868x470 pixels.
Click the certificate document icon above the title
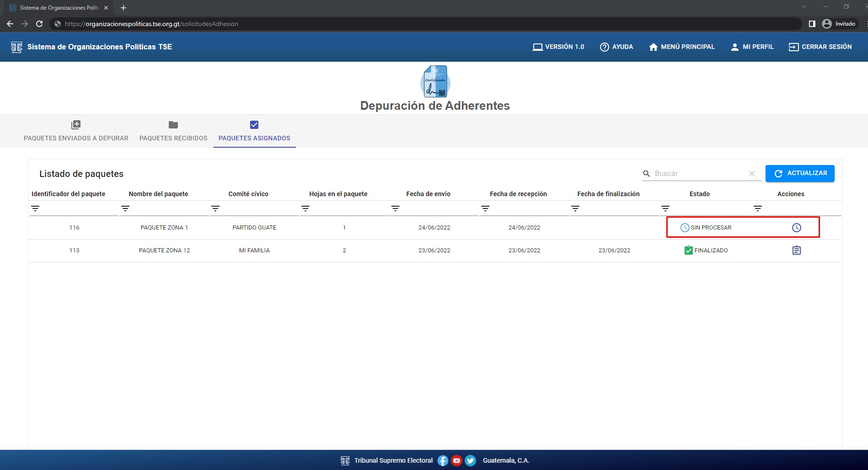tap(435, 81)
